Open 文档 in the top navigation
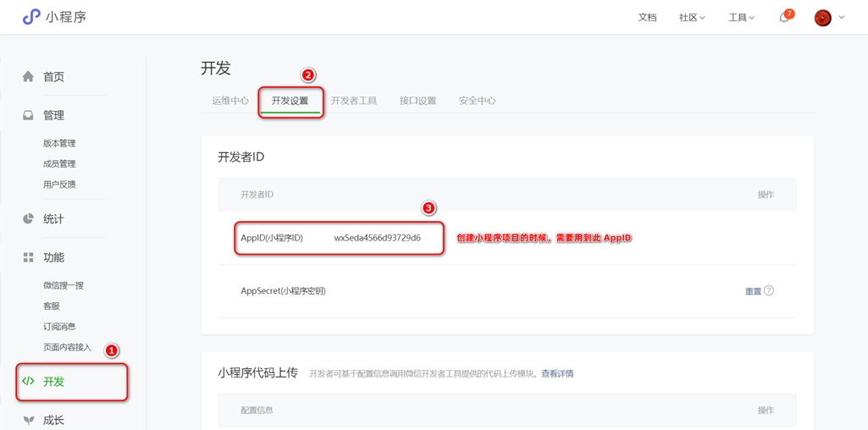Image resolution: width=868 pixels, height=430 pixels. 647,18
